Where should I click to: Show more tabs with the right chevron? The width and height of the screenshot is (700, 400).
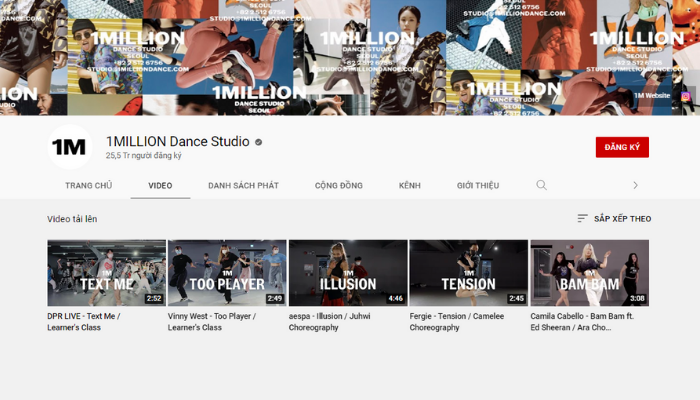(x=635, y=185)
